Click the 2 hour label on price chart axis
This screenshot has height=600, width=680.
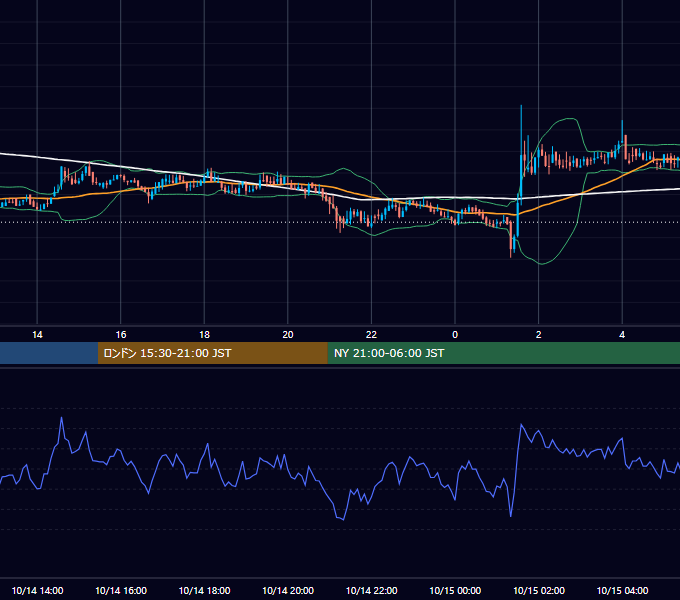539,335
